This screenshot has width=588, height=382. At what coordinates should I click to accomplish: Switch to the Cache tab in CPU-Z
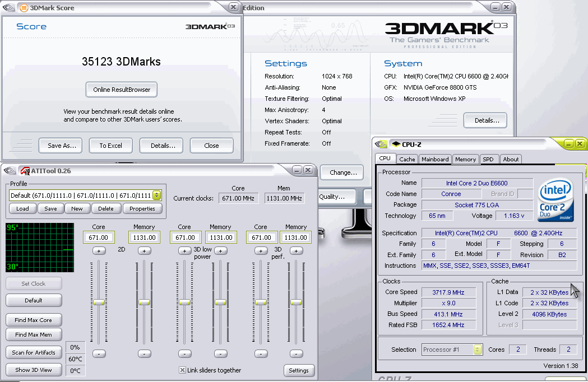[x=407, y=159]
